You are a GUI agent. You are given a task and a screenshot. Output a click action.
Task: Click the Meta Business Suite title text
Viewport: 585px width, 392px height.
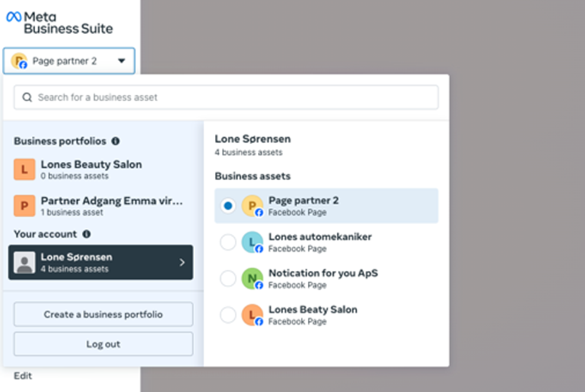tap(68, 23)
